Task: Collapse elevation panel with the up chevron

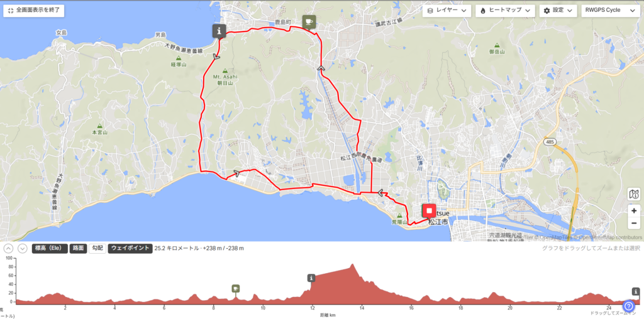Action: click(9, 249)
